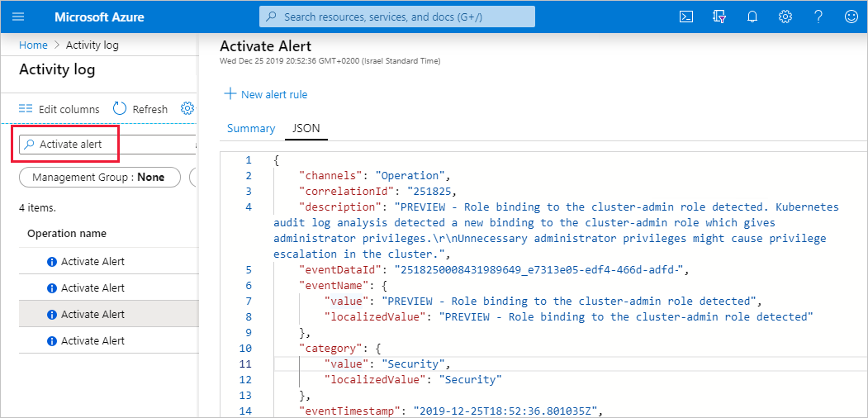Viewport: 868px width, 418px height.
Task: Click line number 11 in the JSON gutter
Action: click(x=245, y=363)
